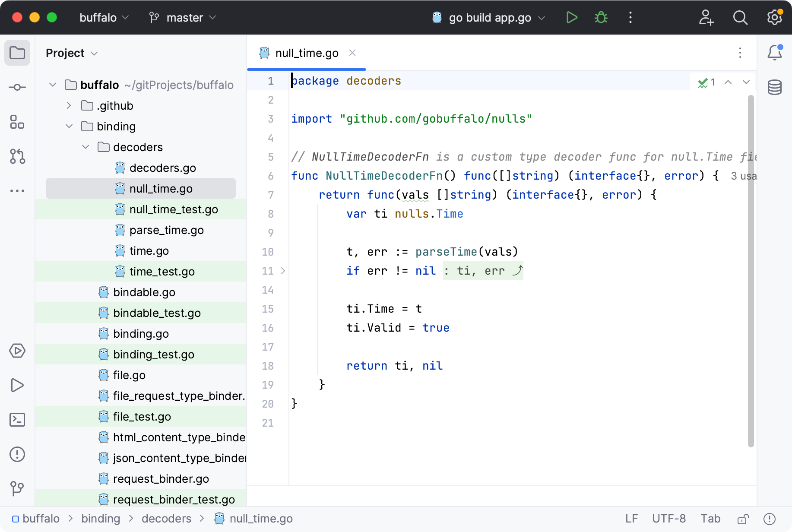The width and height of the screenshot is (792, 532).
Task: Show the Problems tool window
Action: [17, 454]
